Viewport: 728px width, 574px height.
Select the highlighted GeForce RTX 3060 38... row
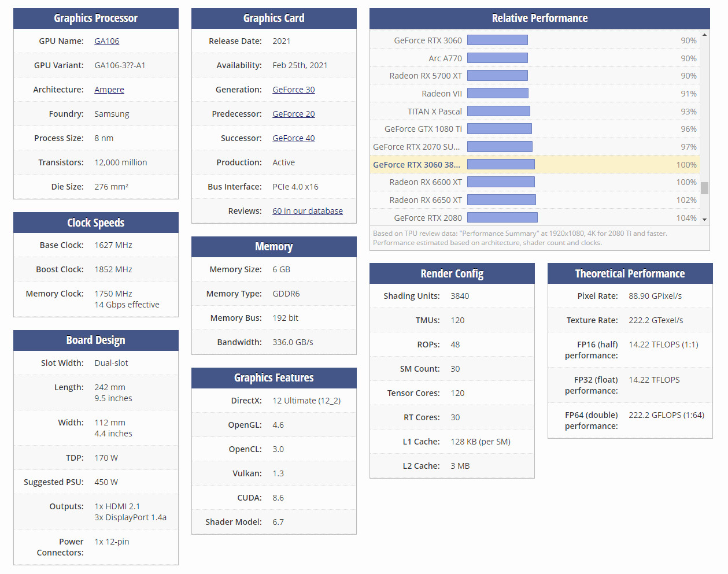(x=535, y=165)
